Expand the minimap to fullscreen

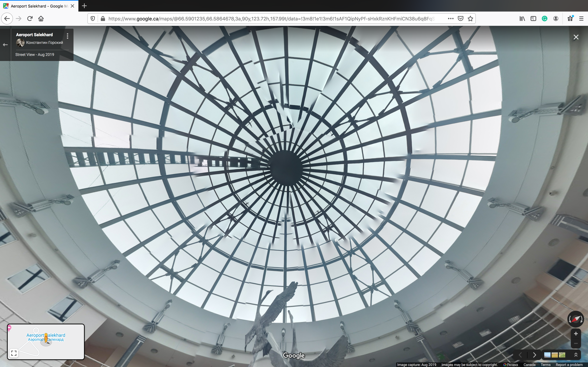click(14, 353)
